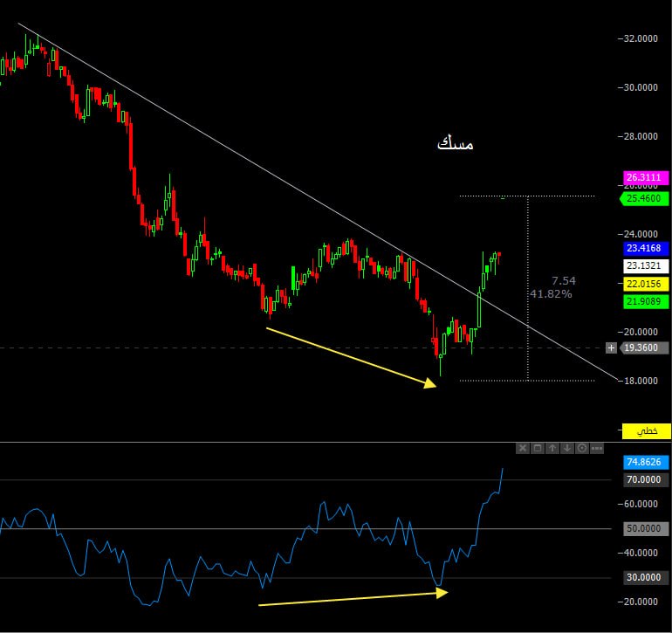Click the 40.0000 RSI axis label
The width and height of the screenshot is (672, 633).
click(641, 553)
